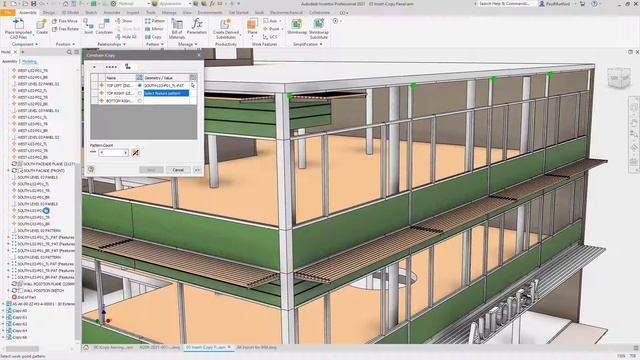Click Geometry / Value column header
Screen dimensions: 640x360
point(166,78)
